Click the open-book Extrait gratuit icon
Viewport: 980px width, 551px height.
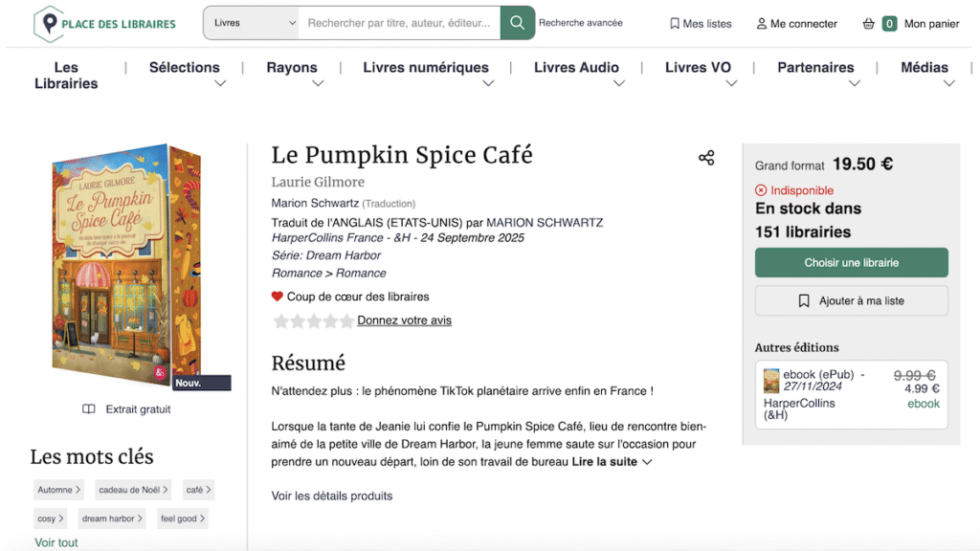click(x=89, y=409)
